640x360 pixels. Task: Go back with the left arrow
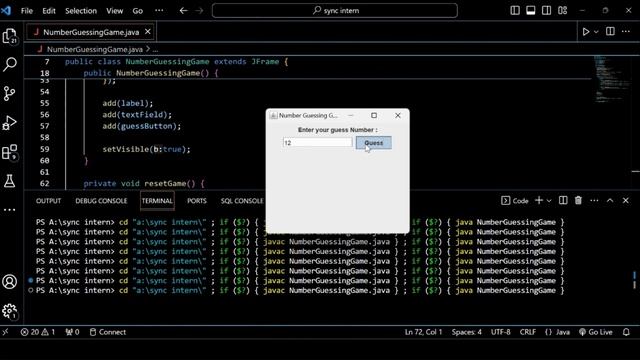(184, 11)
